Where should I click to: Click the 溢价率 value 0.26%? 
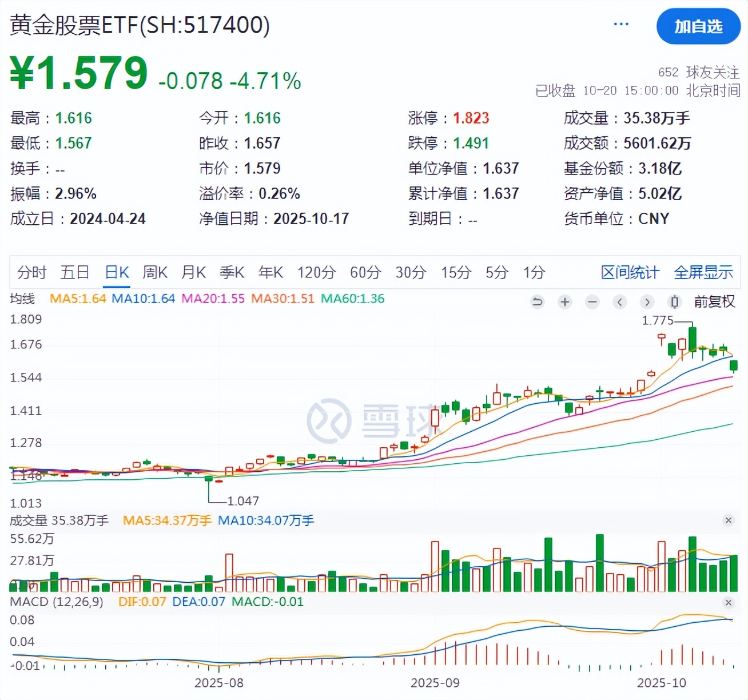tap(279, 193)
